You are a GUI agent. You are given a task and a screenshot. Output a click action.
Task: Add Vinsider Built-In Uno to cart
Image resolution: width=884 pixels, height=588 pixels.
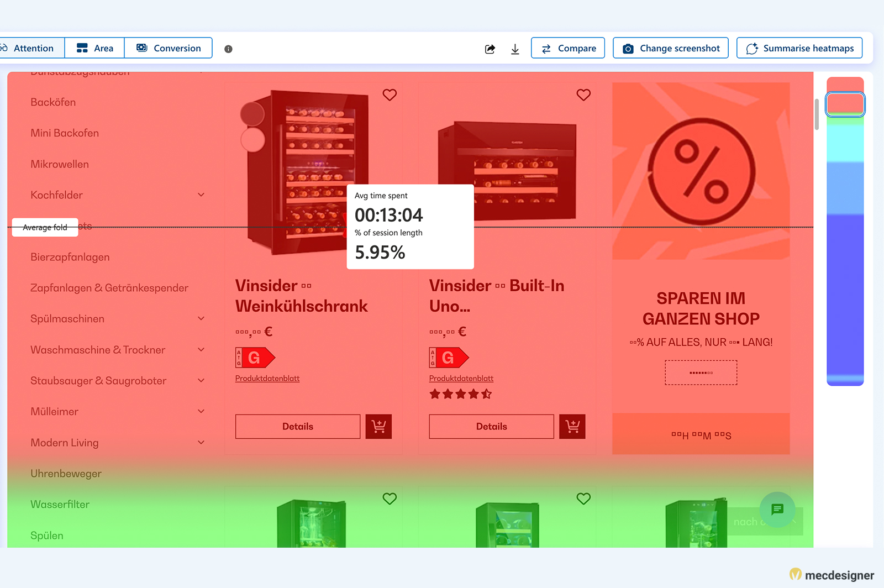(x=572, y=427)
